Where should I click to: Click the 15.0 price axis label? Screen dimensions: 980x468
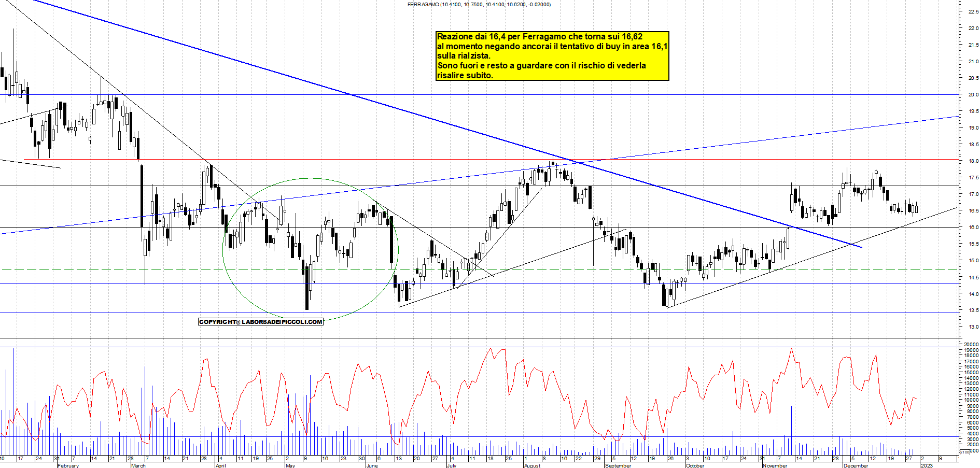[x=973, y=261]
